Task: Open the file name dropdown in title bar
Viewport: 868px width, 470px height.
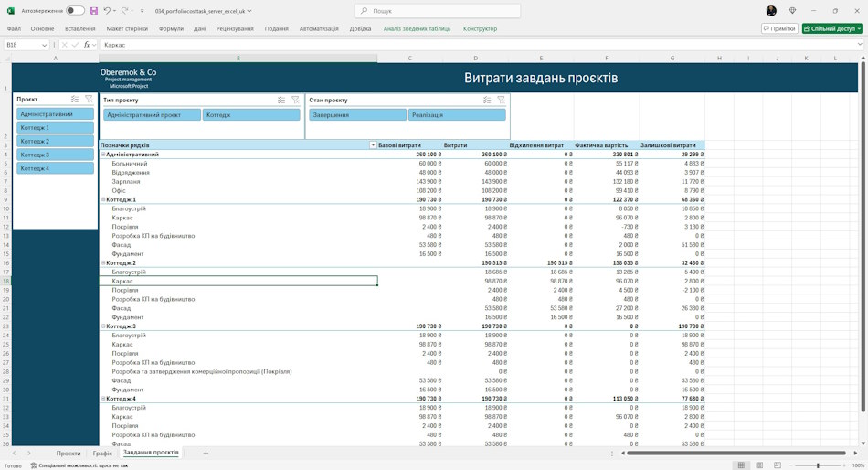Action: [x=249, y=11]
